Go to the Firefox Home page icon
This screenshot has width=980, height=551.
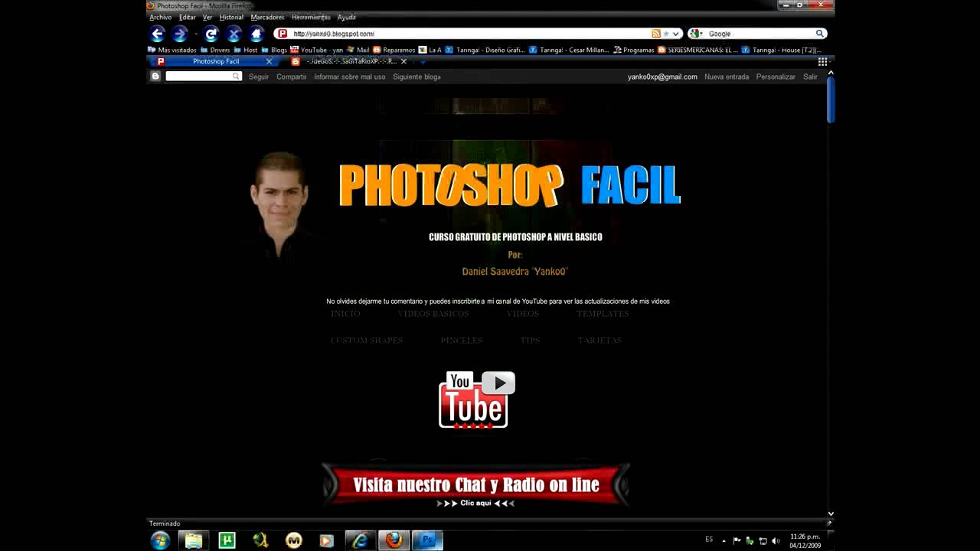tap(257, 34)
